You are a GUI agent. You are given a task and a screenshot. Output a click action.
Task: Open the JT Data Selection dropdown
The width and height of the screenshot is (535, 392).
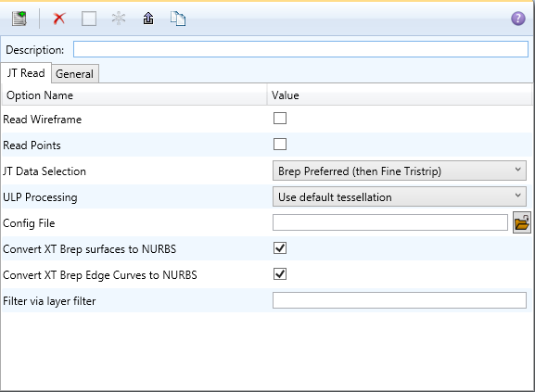pyautogui.click(x=400, y=171)
